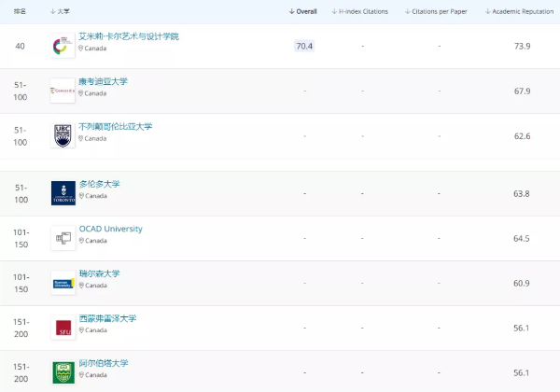Open 不列颠哥伦比亚大学 link

[115, 126]
